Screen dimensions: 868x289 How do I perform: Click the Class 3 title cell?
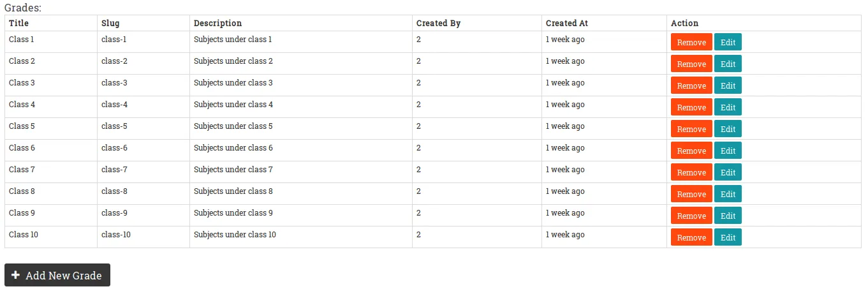(22, 83)
